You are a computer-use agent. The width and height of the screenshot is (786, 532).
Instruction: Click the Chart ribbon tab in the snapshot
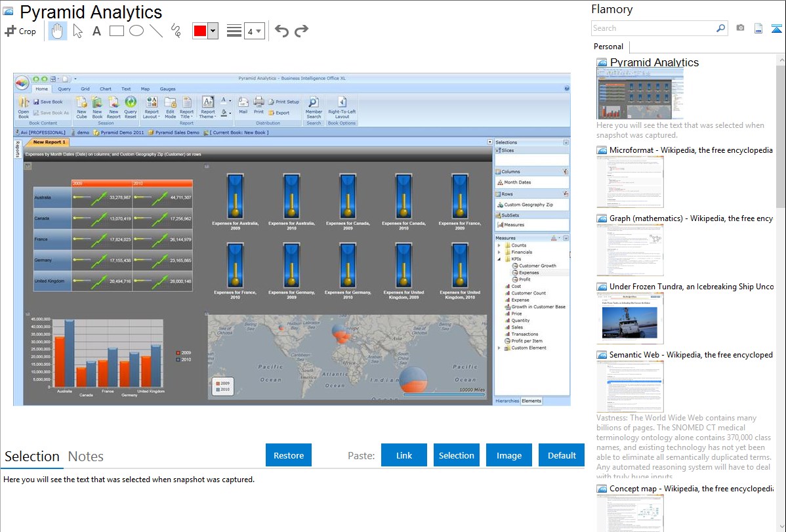105,89
